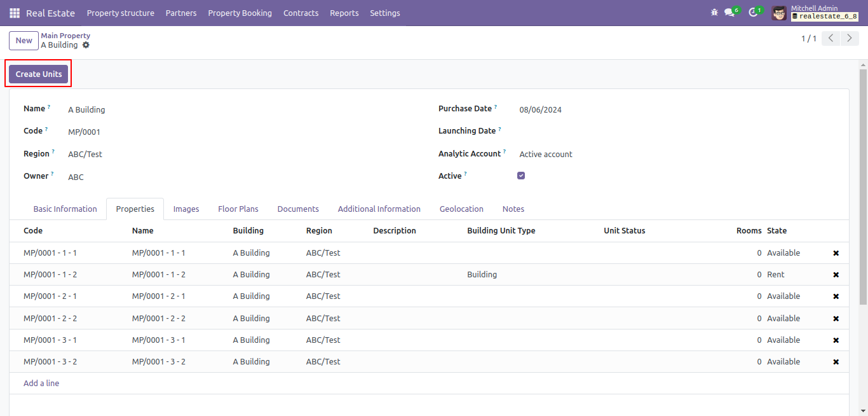Go to next record arrow
This screenshot has height=416, width=868.
pyautogui.click(x=850, y=38)
